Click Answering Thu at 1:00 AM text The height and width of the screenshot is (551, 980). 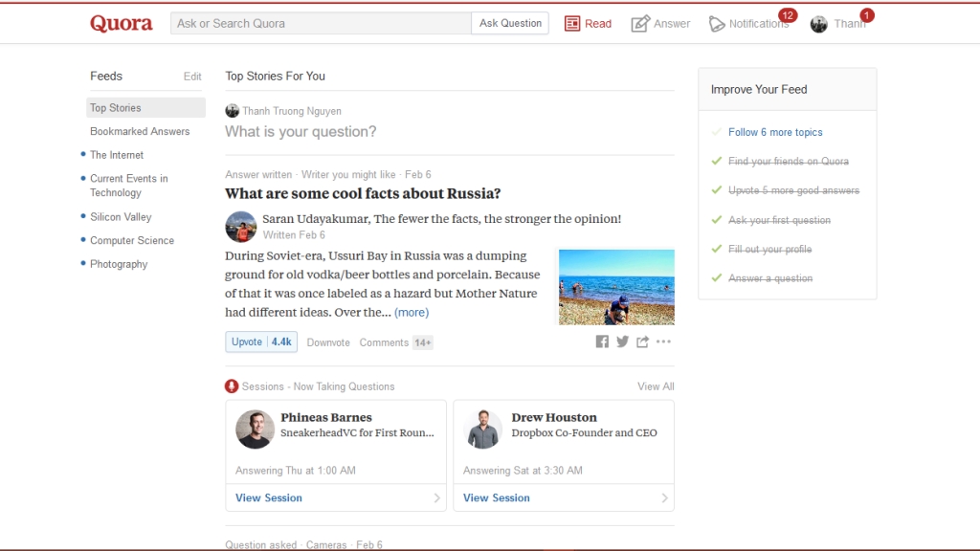296,471
